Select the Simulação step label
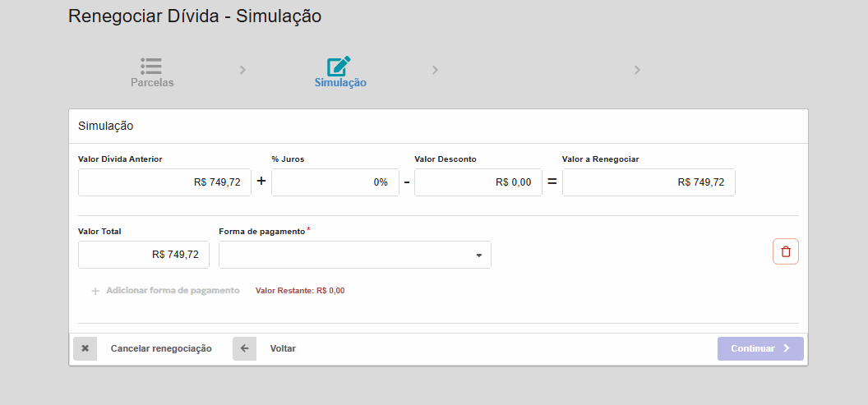Image resolution: width=868 pixels, height=405 pixels. point(340,83)
